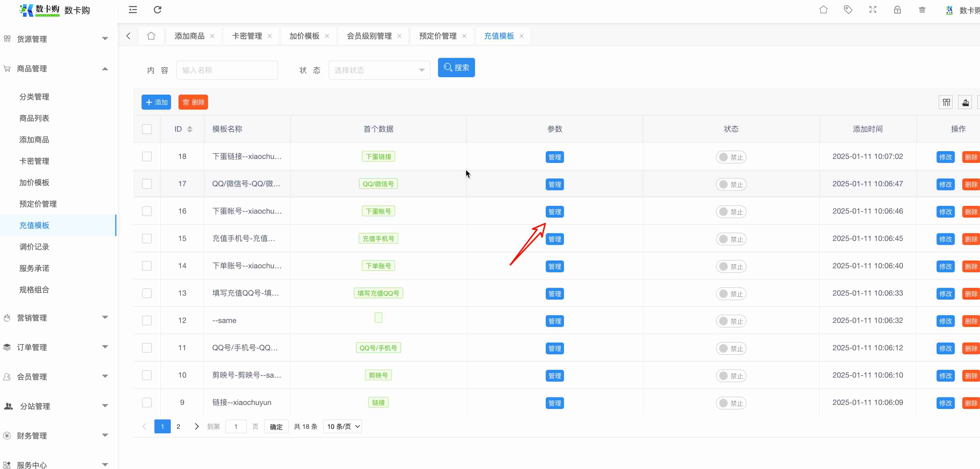Viewport: 980px width, 469px height.
Task: Click the lock screen icon
Action: (897, 10)
